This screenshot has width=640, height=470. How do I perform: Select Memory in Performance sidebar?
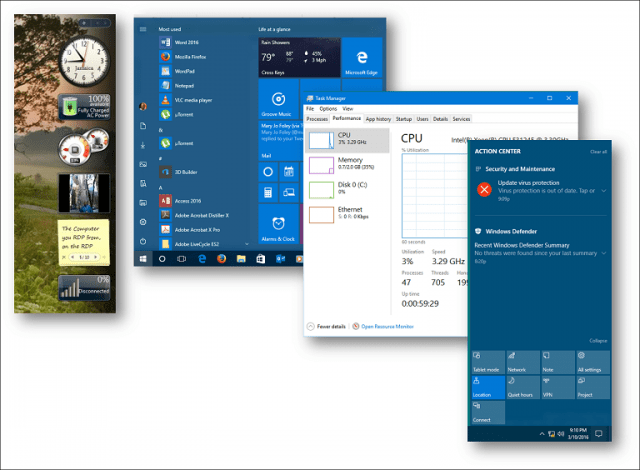(x=347, y=165)
